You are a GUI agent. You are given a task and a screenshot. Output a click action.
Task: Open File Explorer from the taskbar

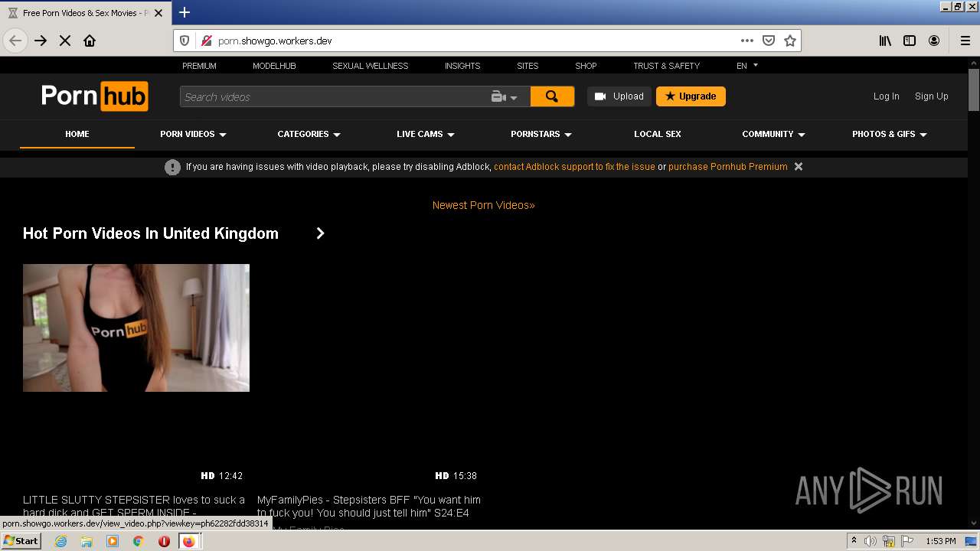click(87, 541)
